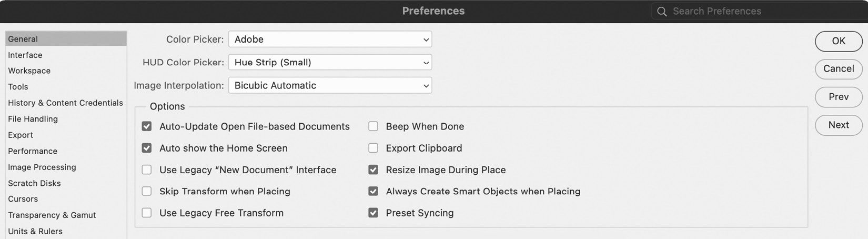The width and height of the screenshot is (868, 239).
Task: Go to Next preferences page
Action: 839,125
